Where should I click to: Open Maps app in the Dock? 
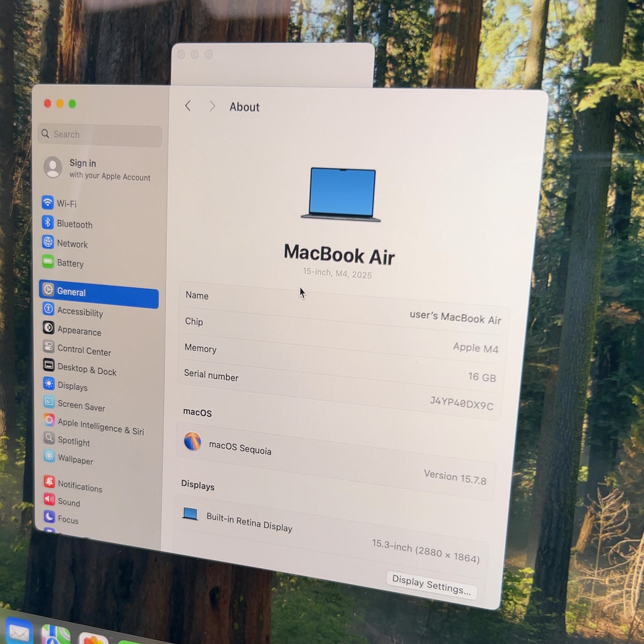click(x=56, y=635)
